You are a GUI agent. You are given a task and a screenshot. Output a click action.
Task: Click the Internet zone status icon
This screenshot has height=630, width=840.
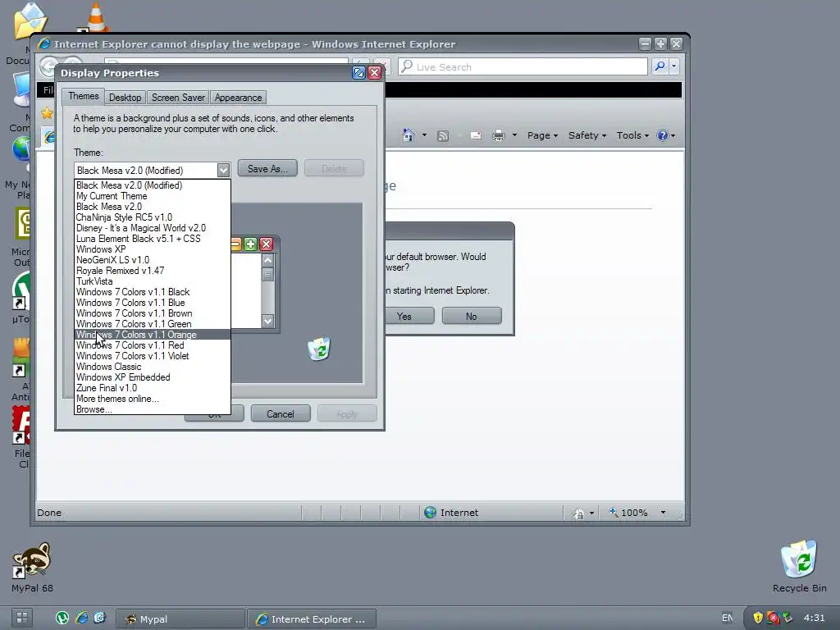(x=430, y=512)
